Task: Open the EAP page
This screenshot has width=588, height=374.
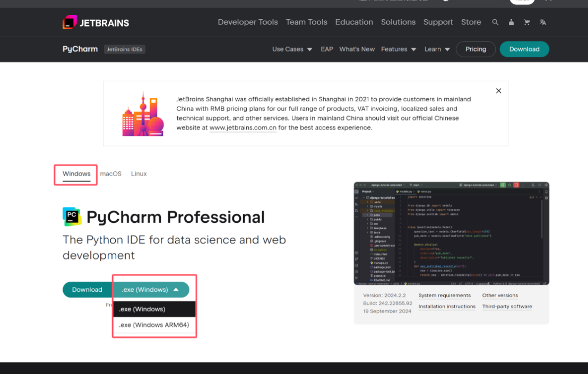Action: [x=326, y=49]
